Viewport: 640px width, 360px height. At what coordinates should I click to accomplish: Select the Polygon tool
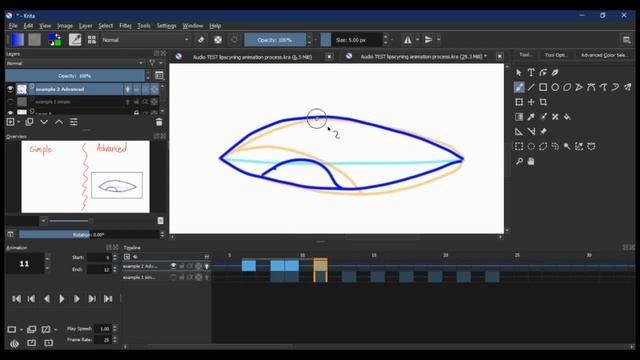pyautogui.click(x=567, y=87)
